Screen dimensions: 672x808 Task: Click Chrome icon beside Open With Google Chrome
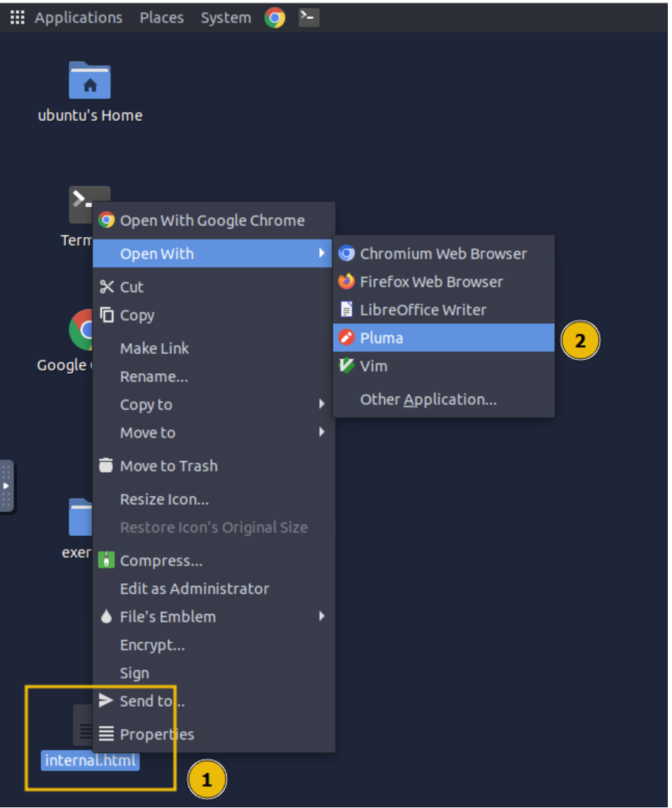click(106, 220)
